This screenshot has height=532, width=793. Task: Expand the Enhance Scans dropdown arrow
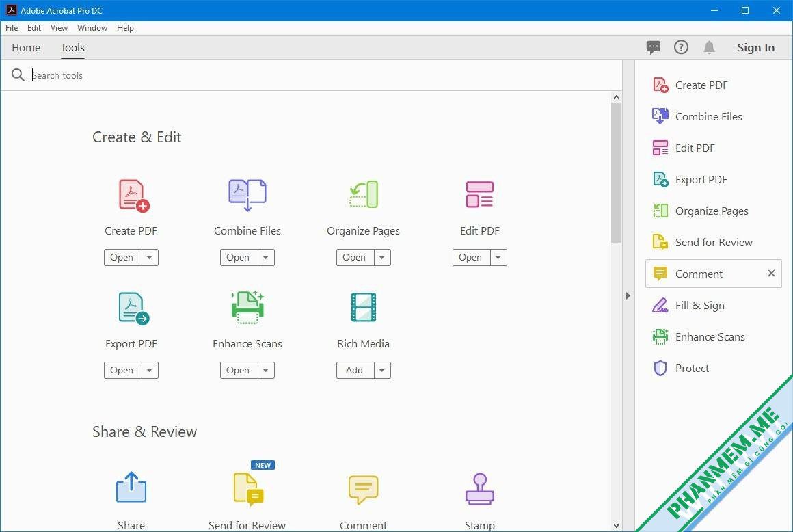pyautogui.click(x=266, y=370)
